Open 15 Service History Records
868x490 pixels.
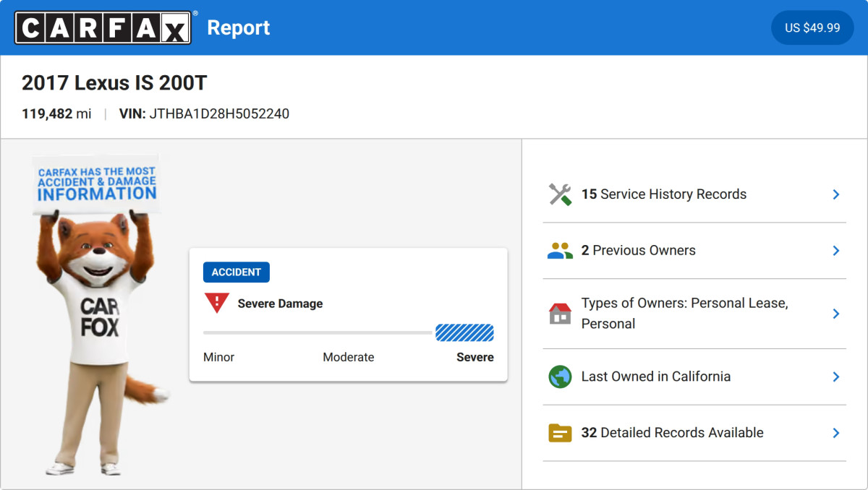[694, 194]
